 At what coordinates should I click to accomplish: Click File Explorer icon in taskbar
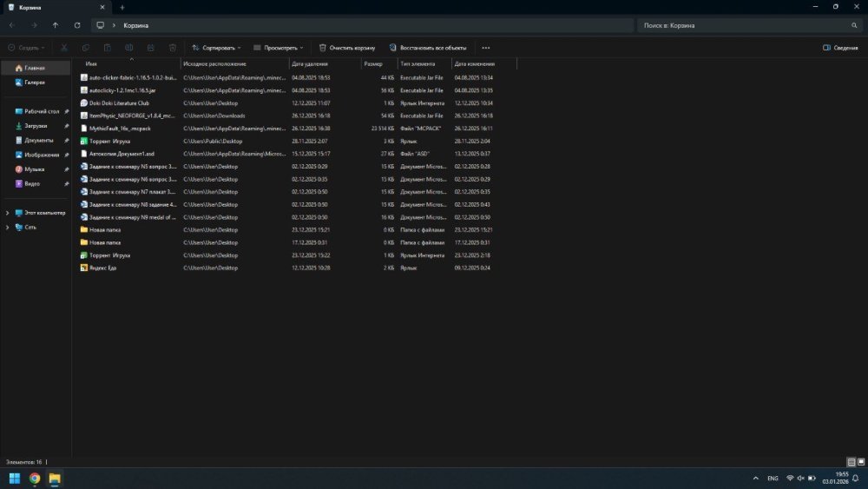54,479
